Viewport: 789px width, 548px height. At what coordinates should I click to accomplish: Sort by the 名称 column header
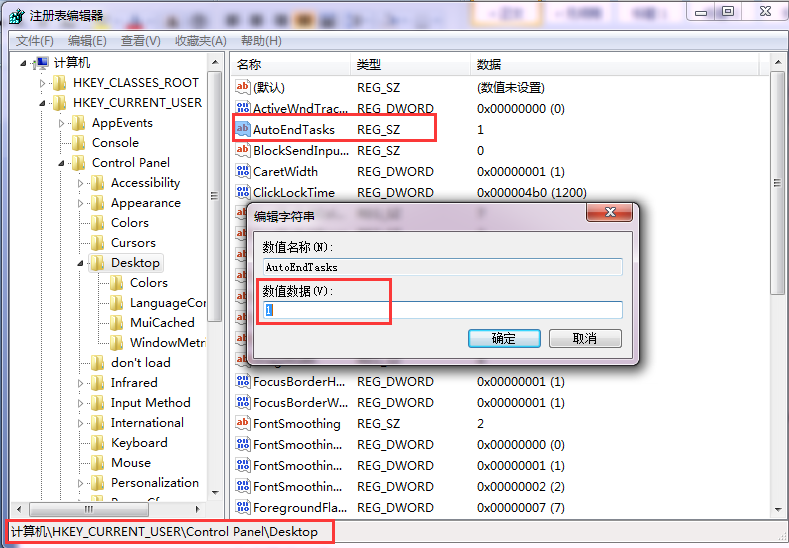[292, 64]
